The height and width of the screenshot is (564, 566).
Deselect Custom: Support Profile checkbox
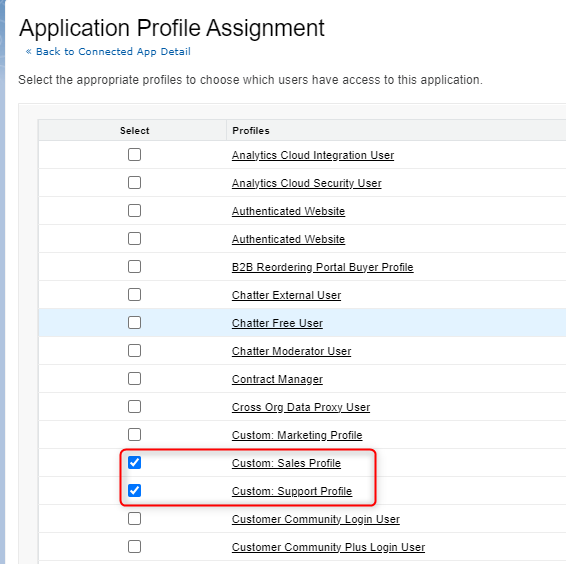pos(134,491)
